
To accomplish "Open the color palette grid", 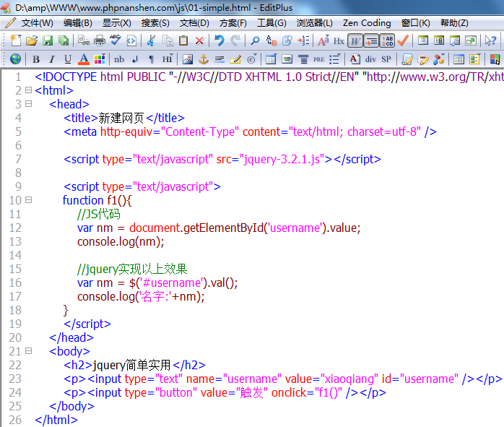I will coord(100,59).
